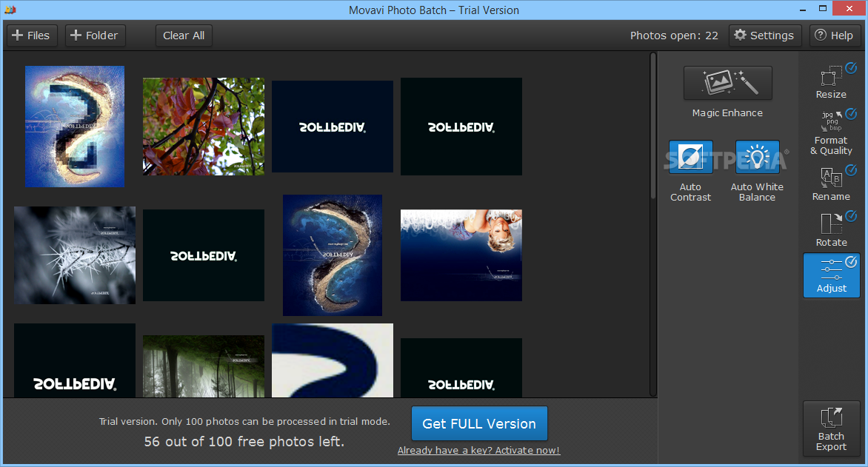The width and height of the screenshot is (868, 467).
Task: Select the foggy forest thumbnail
Action: (204, 366)
